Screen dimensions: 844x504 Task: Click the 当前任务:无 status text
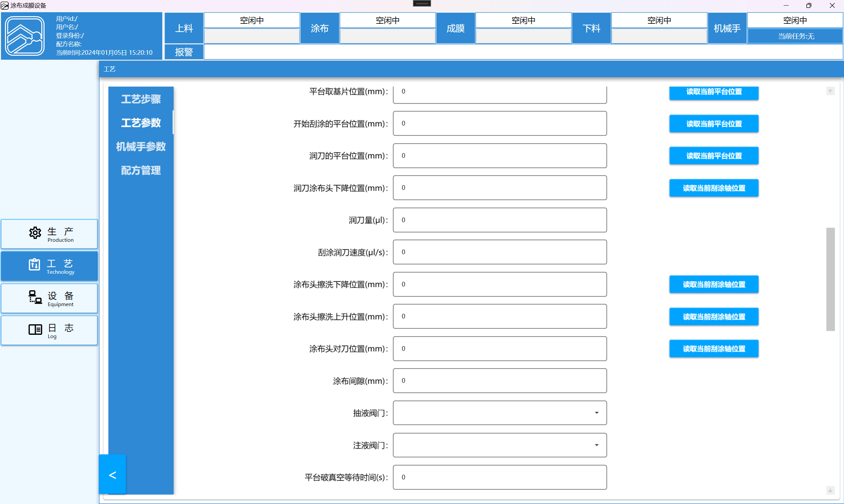[796, 36]
